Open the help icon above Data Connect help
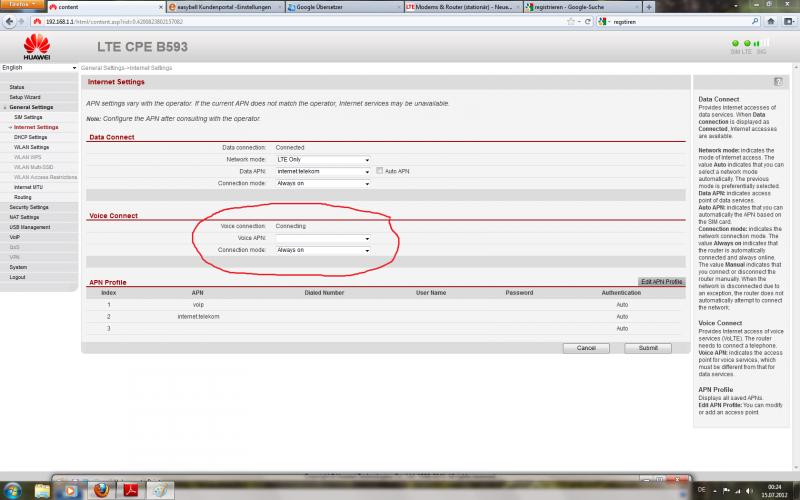The width and height of the screenshot is (800, 500). (778, 82)
